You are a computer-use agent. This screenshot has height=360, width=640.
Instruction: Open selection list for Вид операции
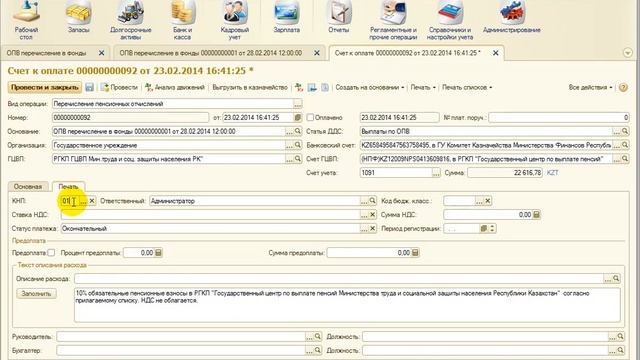click(298, 104)
